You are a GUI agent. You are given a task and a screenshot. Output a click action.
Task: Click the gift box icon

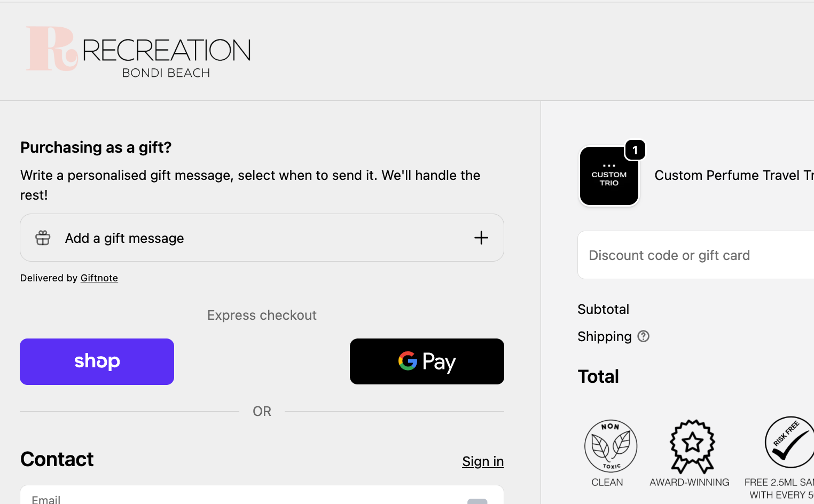click(x=43, y=238)
